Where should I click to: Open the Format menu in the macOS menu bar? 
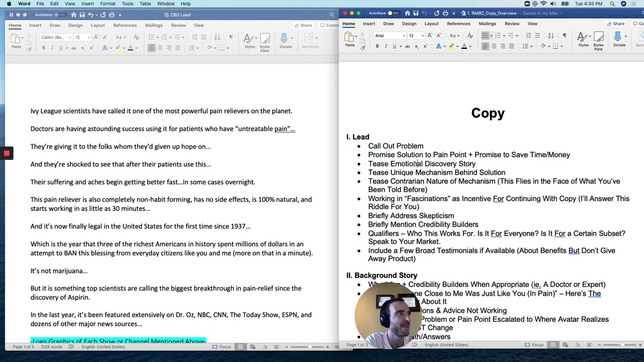108,4
